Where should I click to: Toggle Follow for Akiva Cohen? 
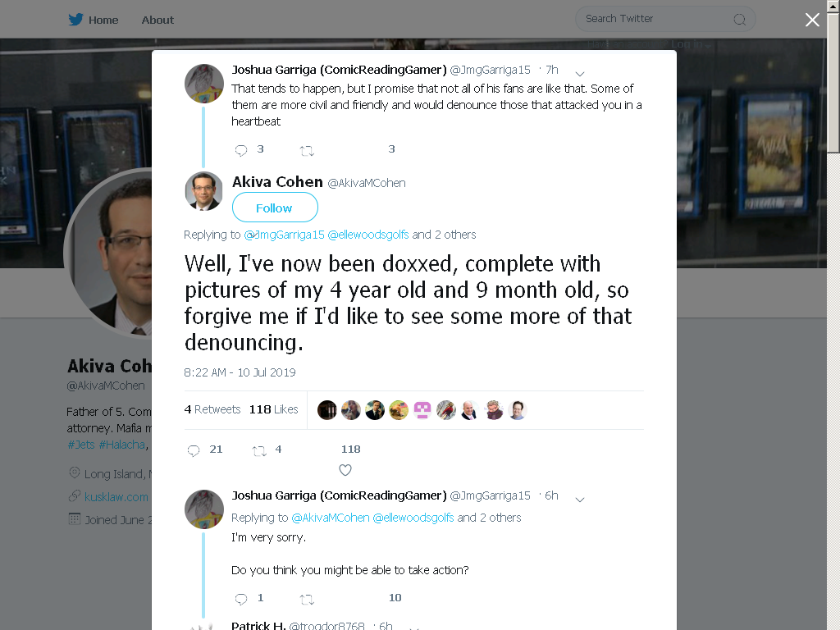275,208
